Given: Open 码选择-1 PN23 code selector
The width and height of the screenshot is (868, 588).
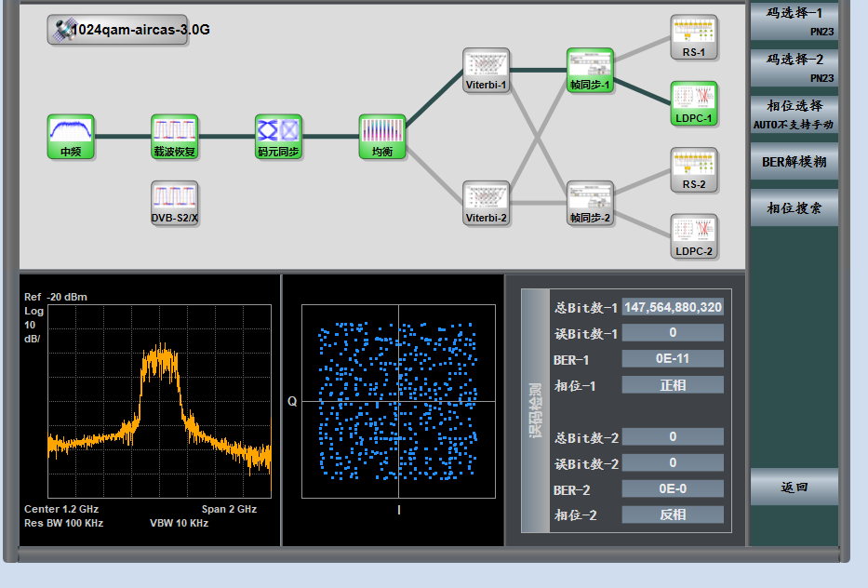Looking at the screenshot, I should [794, 20].
